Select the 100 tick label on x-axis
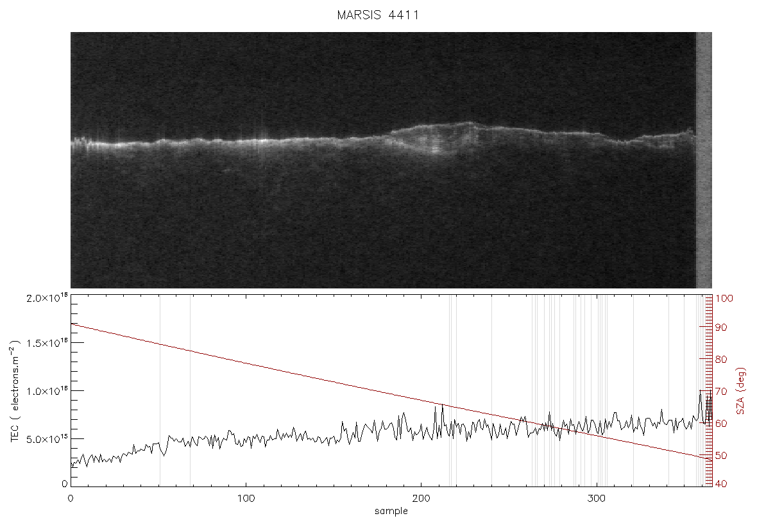Image resolution: width=757 pixels, height=532 pixels. pyautogui.click(x=246, y=499)
